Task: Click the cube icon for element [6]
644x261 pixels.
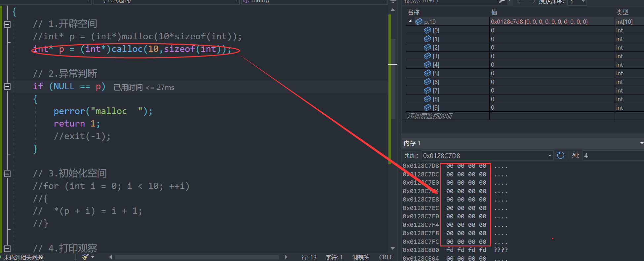Action: tap(427, 82)
